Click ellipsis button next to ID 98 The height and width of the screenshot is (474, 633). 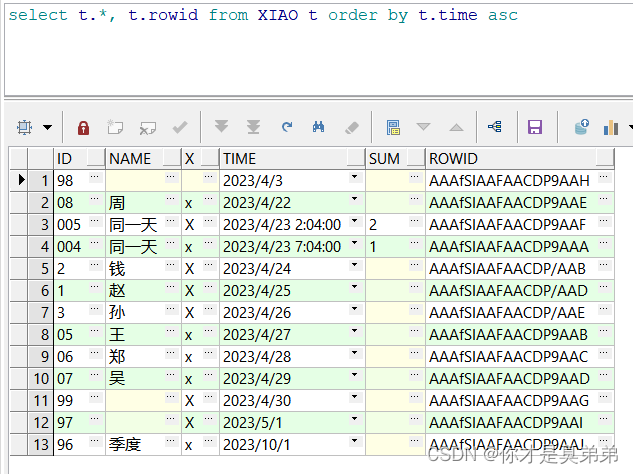[94, 176]
